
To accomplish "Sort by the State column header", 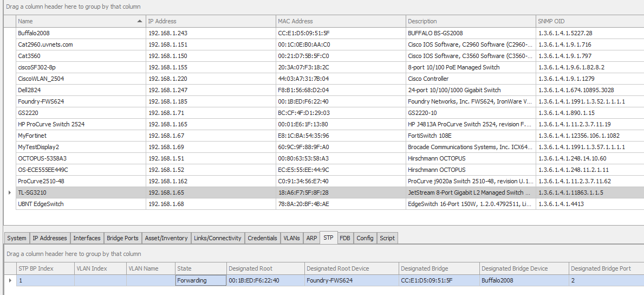I will coord(201,268).
